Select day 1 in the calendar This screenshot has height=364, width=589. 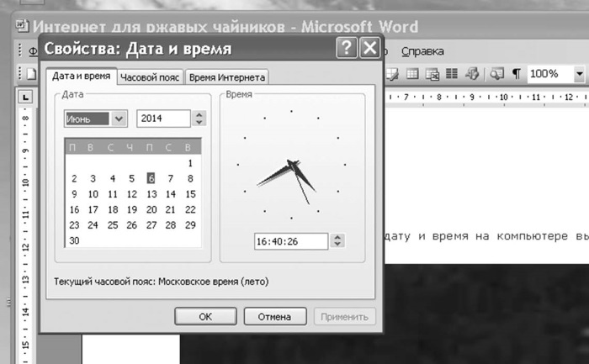click(190, 163)
